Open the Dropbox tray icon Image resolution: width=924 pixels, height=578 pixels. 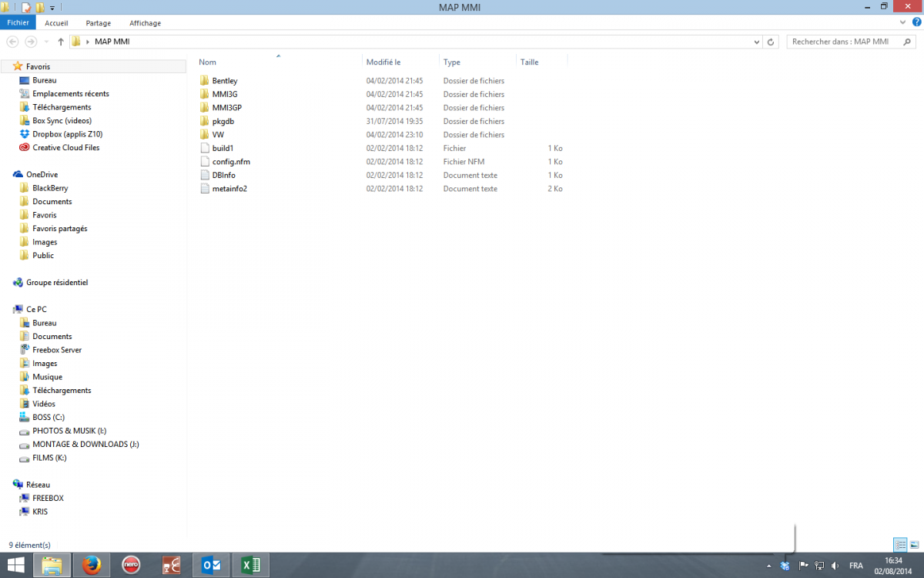(x=785, y=566)
